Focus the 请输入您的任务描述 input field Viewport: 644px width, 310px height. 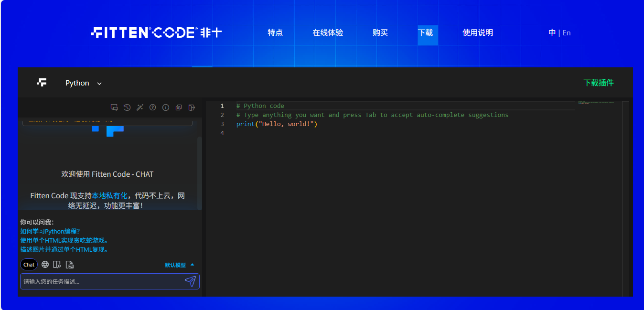coord(109,281)
